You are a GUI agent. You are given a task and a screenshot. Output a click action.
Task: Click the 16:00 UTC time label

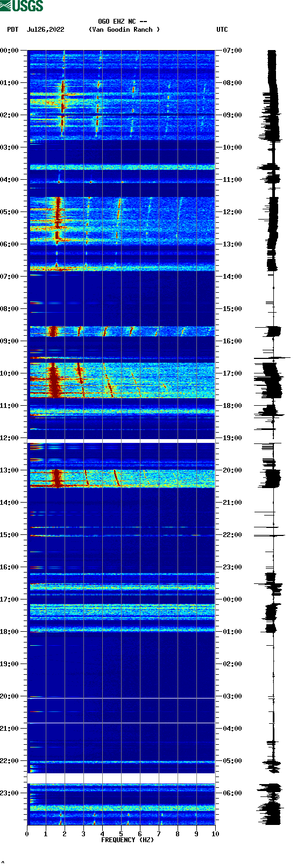(232, 341)
